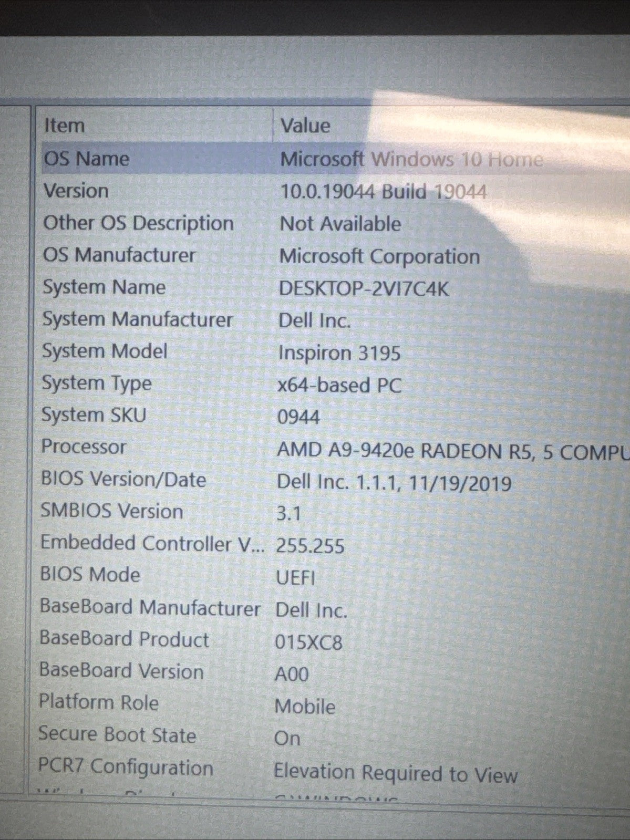Click the 3.1 SMBIOS value
This screenshot has height=840, width=630.
[288, 513]
